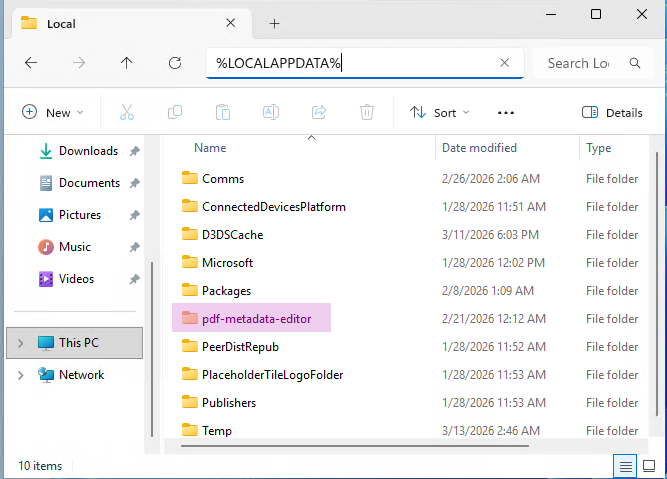667x479 pixels.
Task: Add a new tab with plus button
Action: 274,23
